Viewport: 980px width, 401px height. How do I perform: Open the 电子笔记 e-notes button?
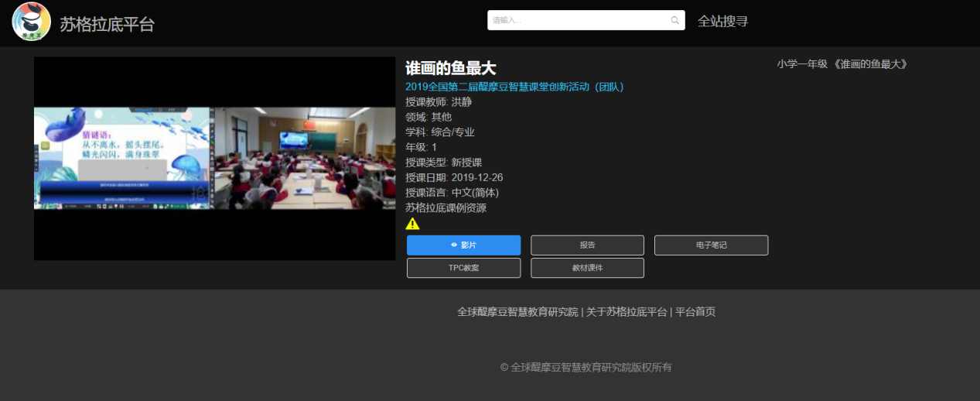pos(711,245)
